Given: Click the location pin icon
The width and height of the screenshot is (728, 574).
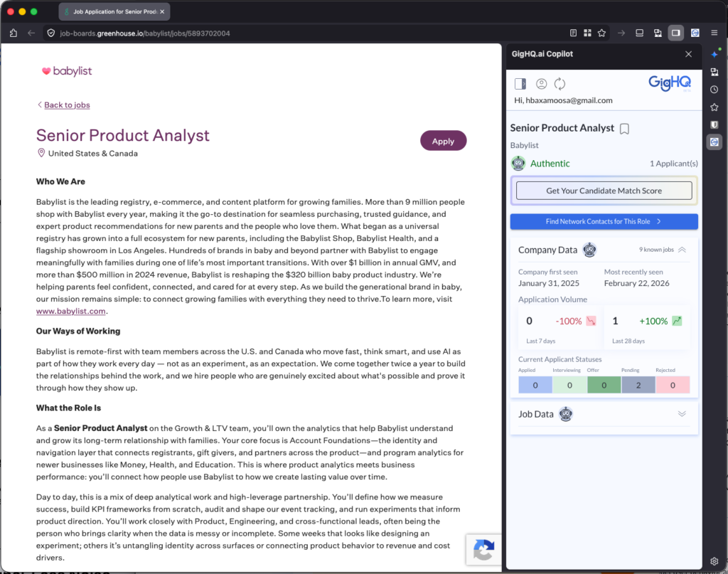Looking at the screenshot, I should point(41,153).
